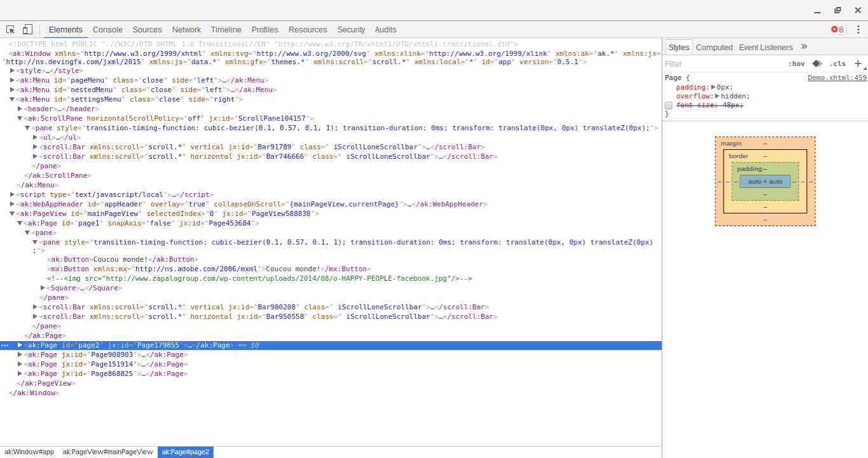Click the closing /ak:PageView tag
This screenshot has height=458, width=868.
[46, 383]
